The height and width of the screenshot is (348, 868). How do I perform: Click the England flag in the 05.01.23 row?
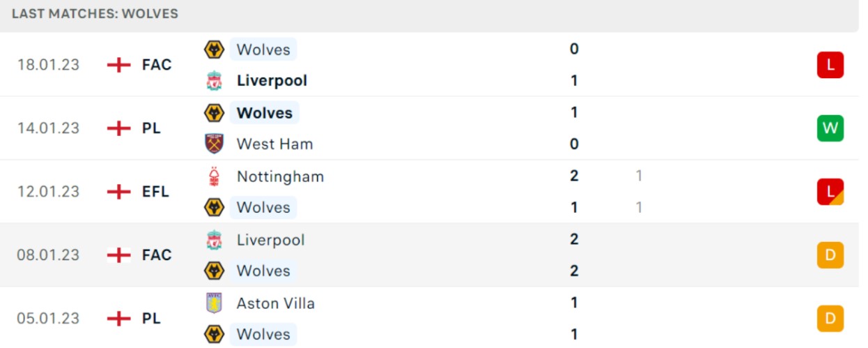tap(119, 319)
